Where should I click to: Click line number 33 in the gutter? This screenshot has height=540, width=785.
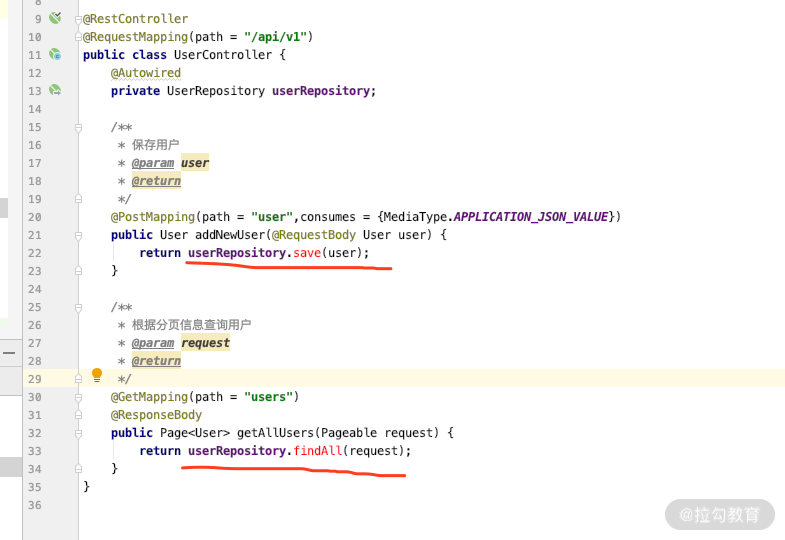click(35, 451)
